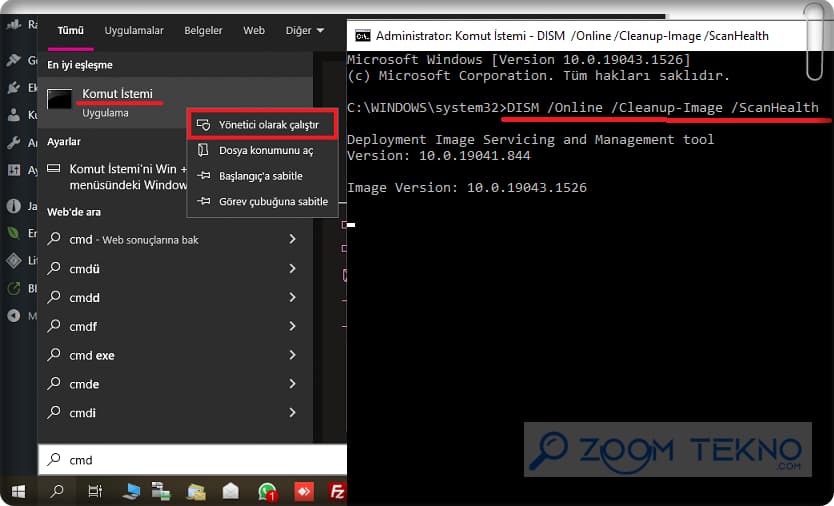This screenshot has width=834, height=506.
Task: Switch to the Belgeler tab
Action: [x=203, y=31]
